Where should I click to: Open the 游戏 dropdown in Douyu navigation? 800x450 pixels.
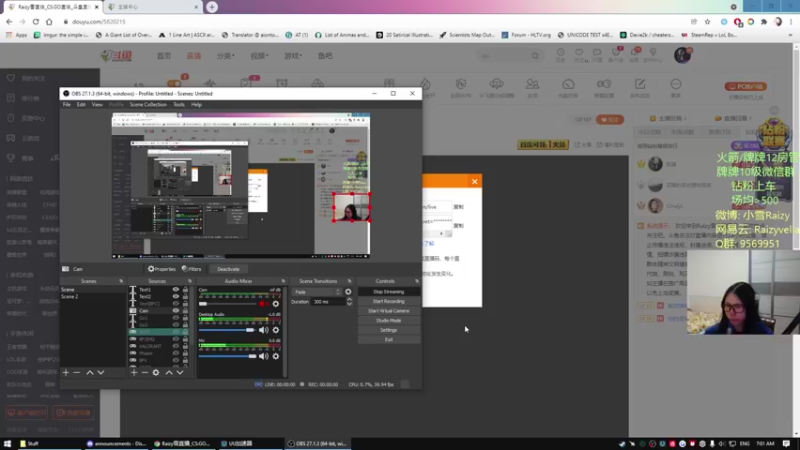click(x=293, y=56)
